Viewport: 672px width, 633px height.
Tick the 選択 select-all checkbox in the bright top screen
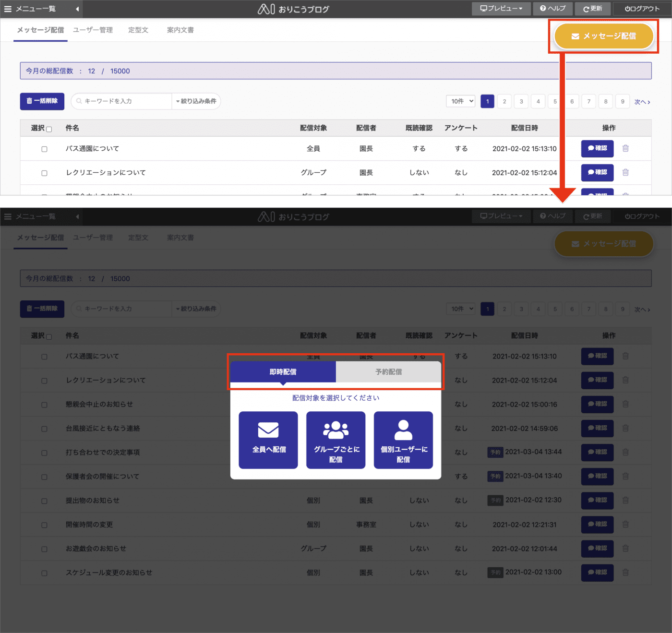pos(49,129)
